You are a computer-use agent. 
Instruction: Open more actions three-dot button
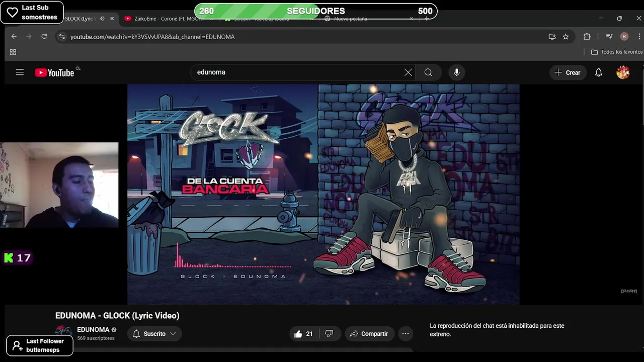point(406,334)
